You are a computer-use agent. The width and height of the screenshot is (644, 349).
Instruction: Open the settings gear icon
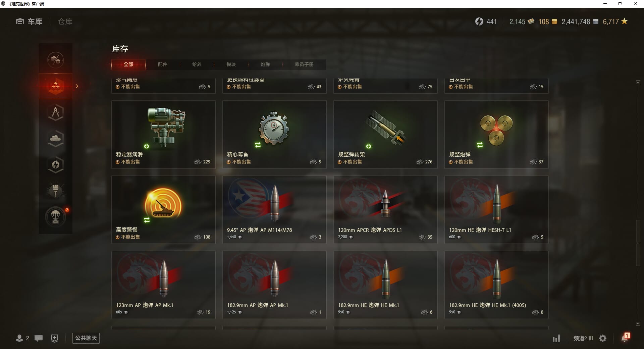(603, 338)
